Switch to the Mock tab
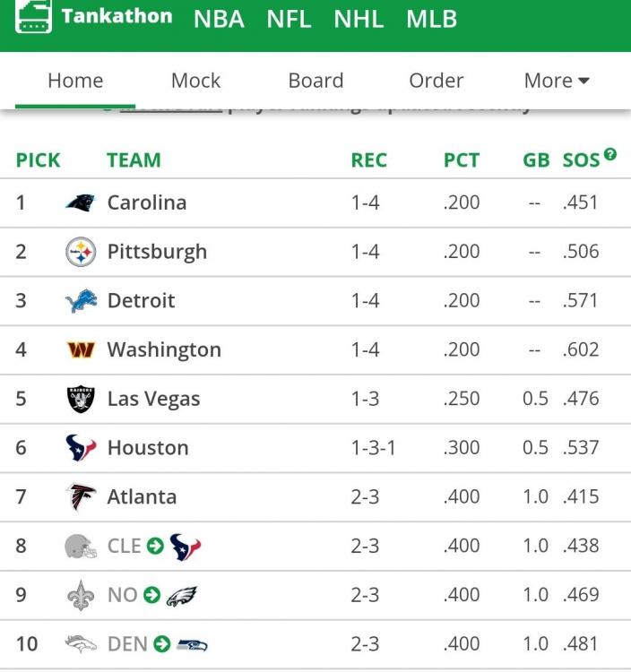Screen dimensions: 631x672 tap(195, 81)
